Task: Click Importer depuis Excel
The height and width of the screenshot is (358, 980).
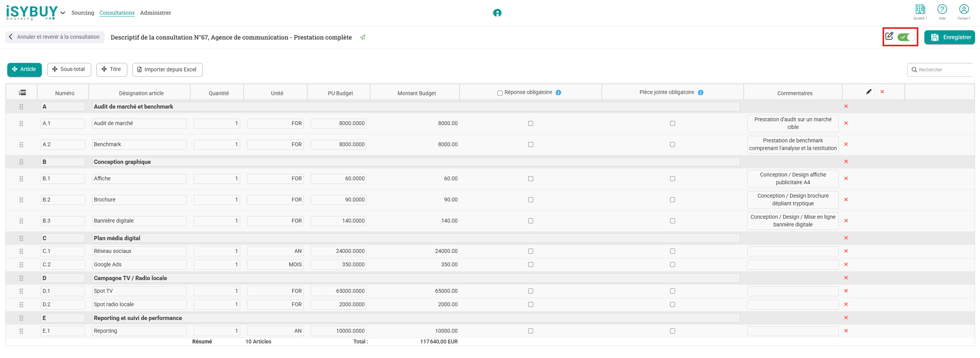Action: (x=167, y=69)
